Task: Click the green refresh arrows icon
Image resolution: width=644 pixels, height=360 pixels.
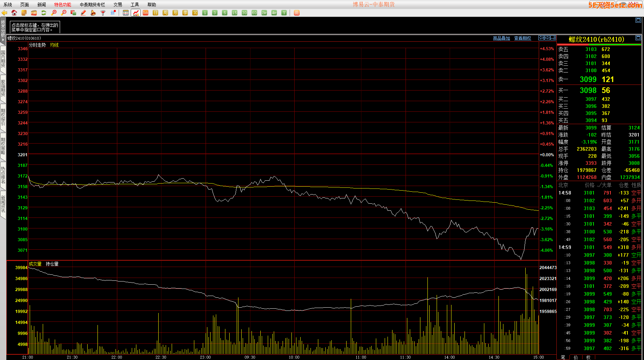Action: 44,13
